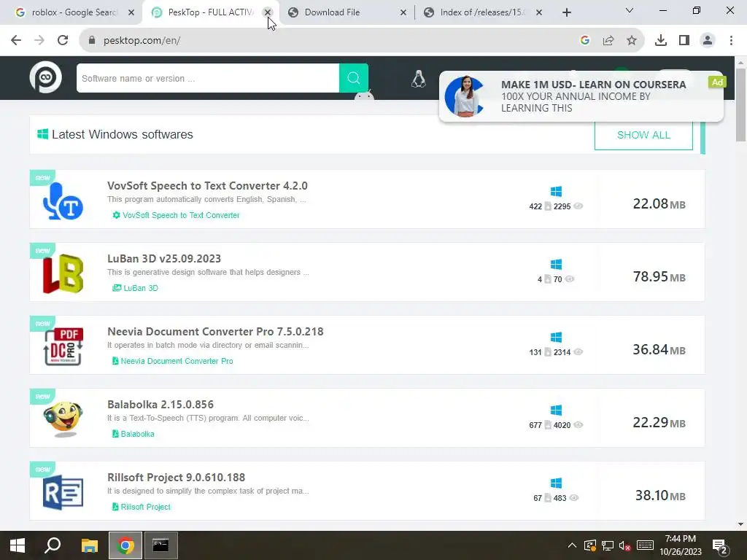Click the 78.95 MB size of LuBan 3D
This screenshot has height=560, width=747.
[659, 276]
